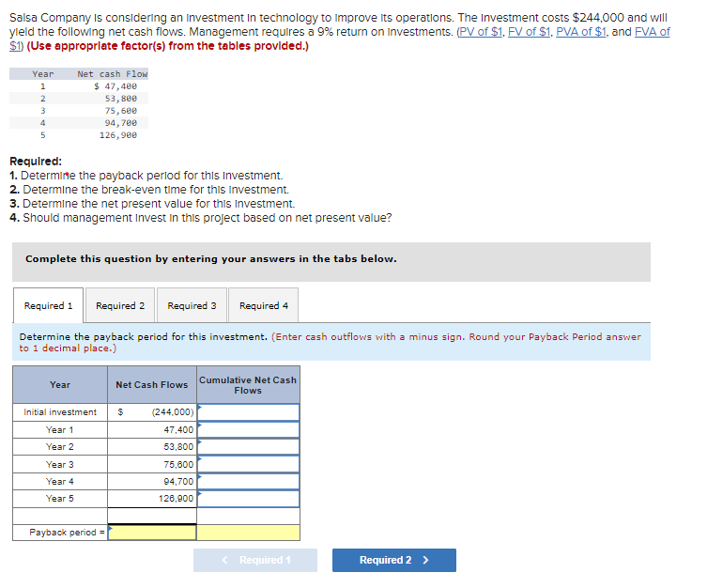Go to next section with Required 2 button

pyautogui.click(x=394, y=561)
